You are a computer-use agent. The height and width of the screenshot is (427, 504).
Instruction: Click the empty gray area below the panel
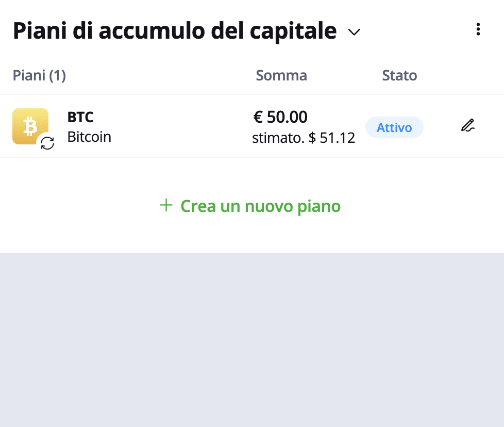[252, 339]
